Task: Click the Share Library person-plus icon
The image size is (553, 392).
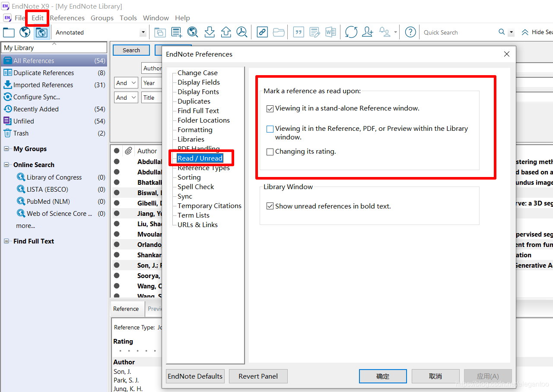Action: [x=368, y=32]
